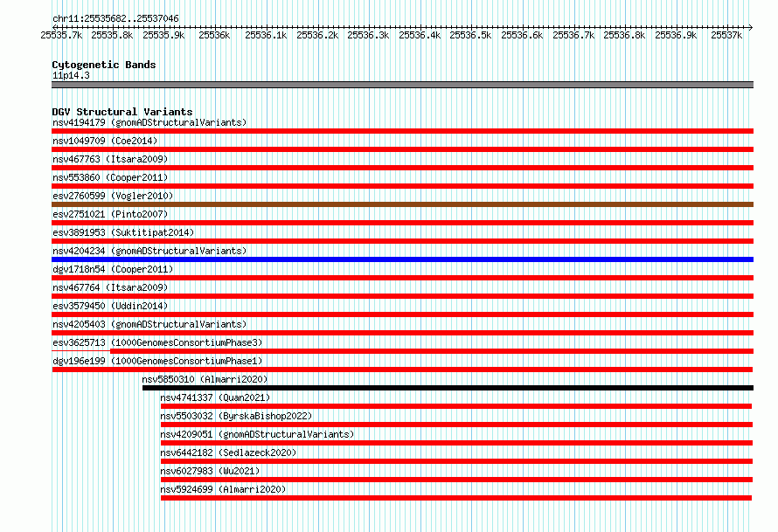The height and width of the screenshot is (532, 778).
Task: Click the red nsv4741337 variant bar
Action: pyautogui.click(x=456, y=406)
